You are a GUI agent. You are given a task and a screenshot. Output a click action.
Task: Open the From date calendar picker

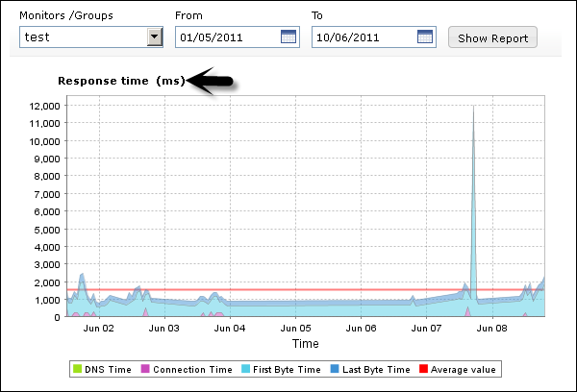[x=288, y=37]
